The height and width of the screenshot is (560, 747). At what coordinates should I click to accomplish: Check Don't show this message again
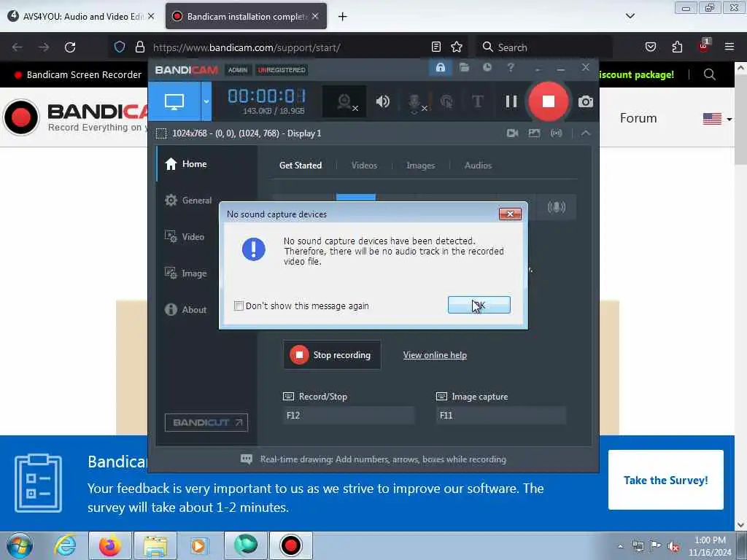pos(239,306)
